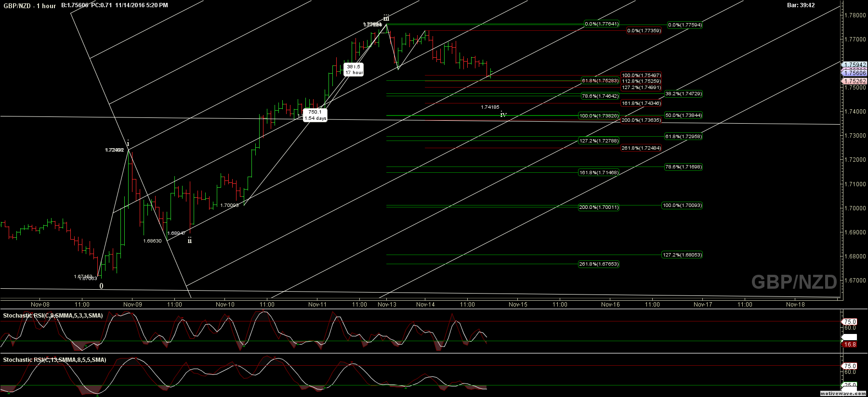Select the 381.5 17 hour measurement box
This screenshot has width=868, height=397.
[x=354, y=70]
